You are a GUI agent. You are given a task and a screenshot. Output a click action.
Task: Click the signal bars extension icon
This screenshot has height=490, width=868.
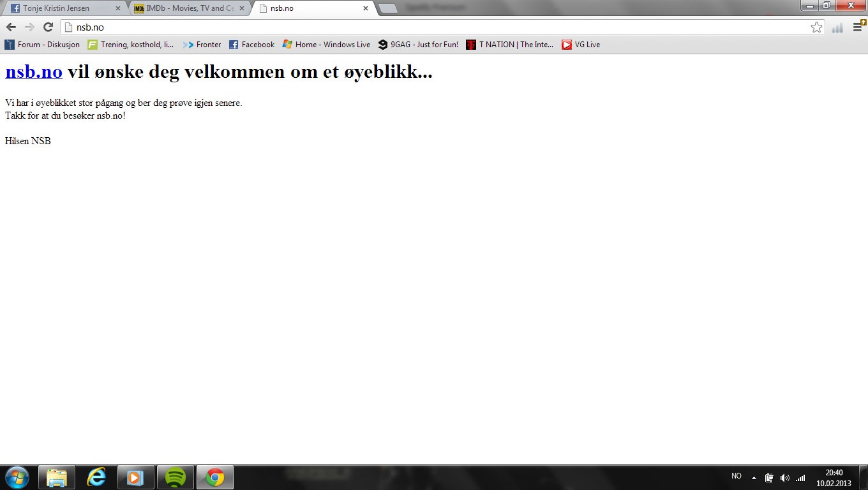(837, 27)
